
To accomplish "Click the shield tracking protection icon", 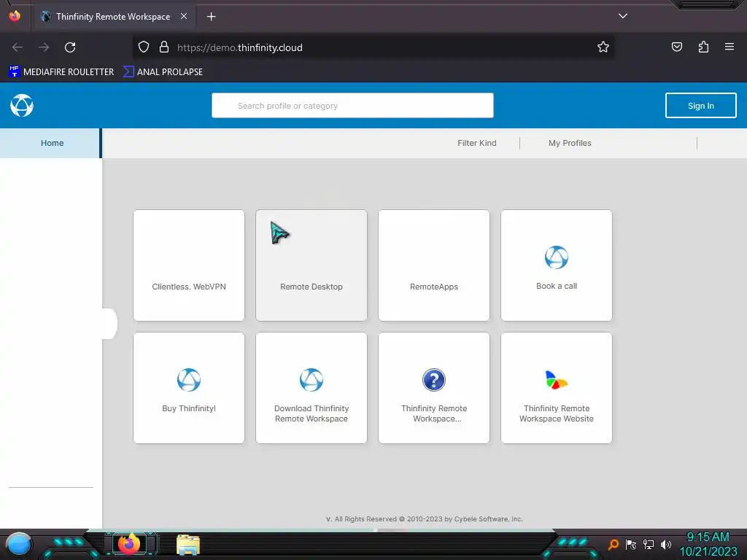I will tap(144, 47).
